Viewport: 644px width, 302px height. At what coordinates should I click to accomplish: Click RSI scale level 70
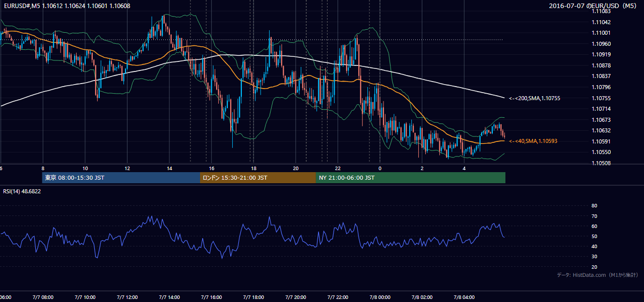point(594,216)
